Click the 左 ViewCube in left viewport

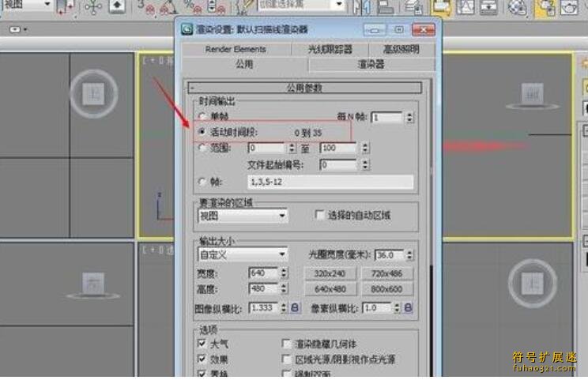[92, 284]
